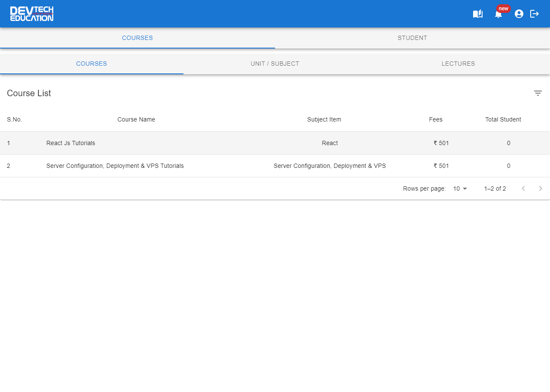Open the user account profile icon

click(x=519, y=14)
